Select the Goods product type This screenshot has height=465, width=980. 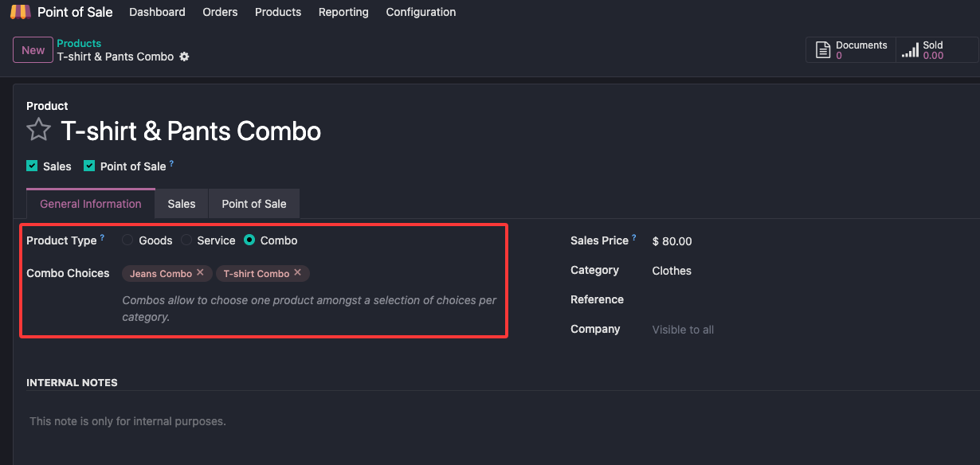[127, 240]
